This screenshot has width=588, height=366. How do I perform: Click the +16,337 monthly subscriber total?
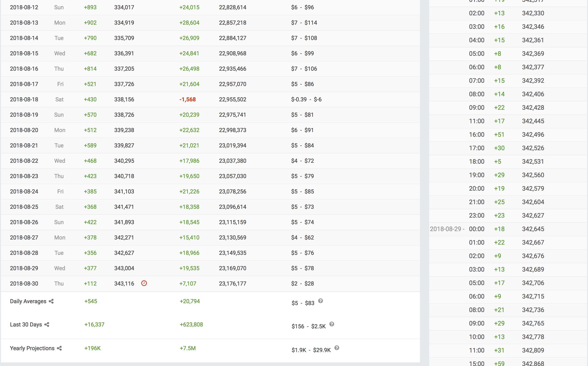click(94, 324)
